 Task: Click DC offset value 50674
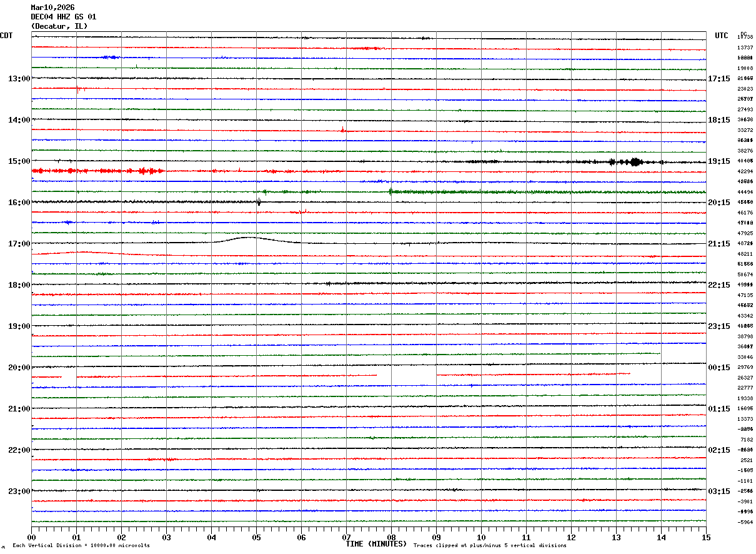point(745,275)
